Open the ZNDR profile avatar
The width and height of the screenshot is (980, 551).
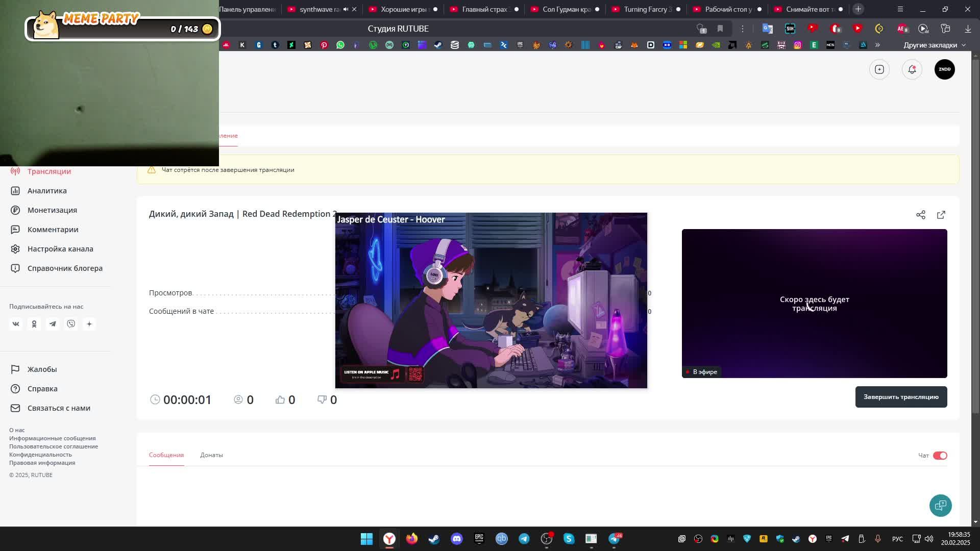(x=945, y=69)
